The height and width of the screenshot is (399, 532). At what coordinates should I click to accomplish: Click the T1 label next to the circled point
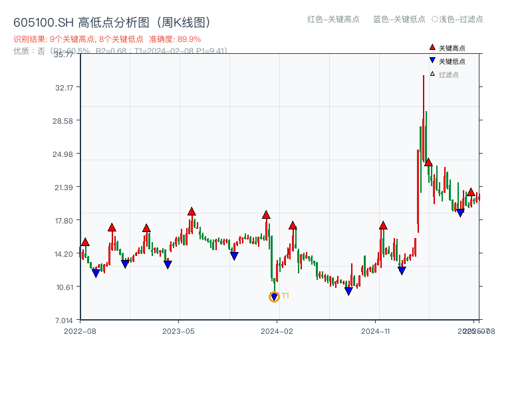pos(285,295)
